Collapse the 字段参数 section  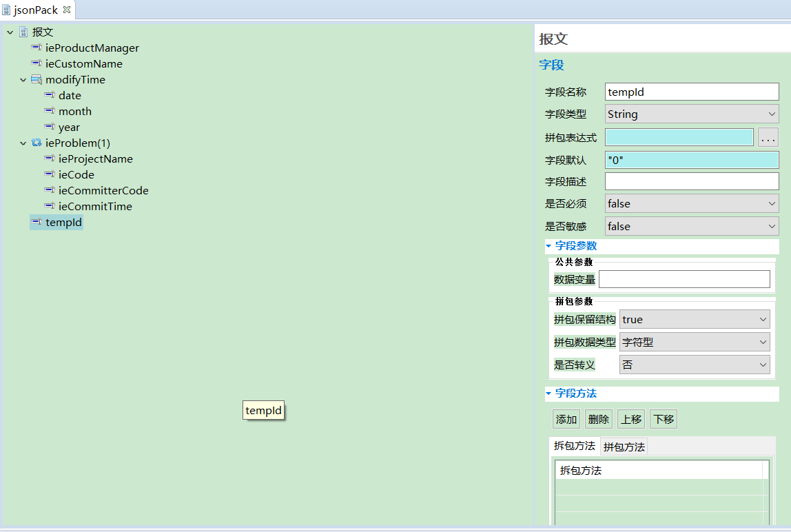[548, 245]
